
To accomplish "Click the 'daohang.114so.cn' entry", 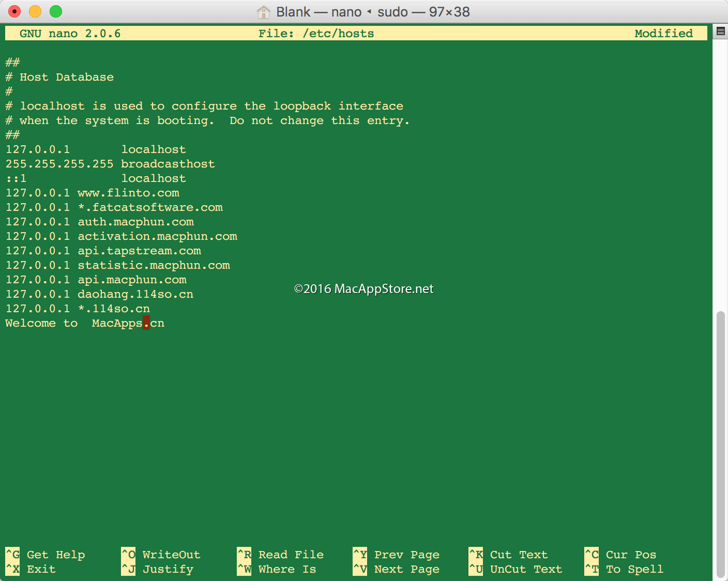I will point(99,294).
